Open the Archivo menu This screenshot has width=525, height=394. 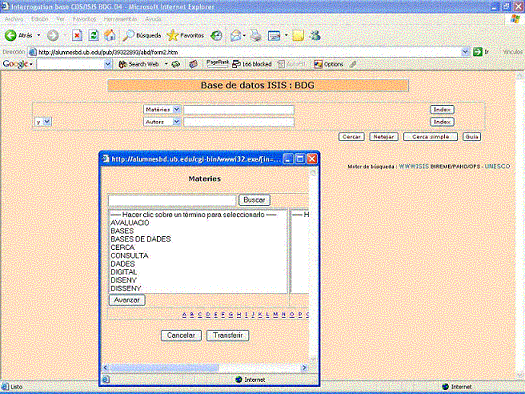(14, 19)
